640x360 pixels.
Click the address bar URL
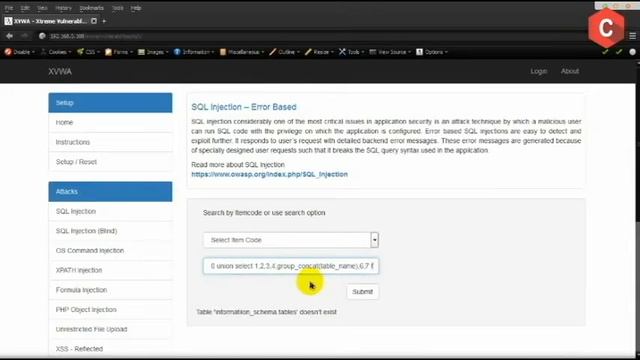click(96, 36)
